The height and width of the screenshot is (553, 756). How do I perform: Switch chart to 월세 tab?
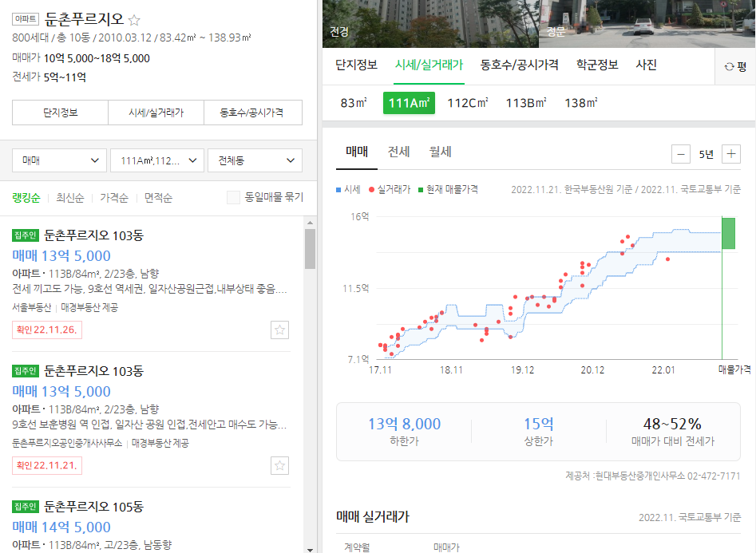[x=440, y=152]
